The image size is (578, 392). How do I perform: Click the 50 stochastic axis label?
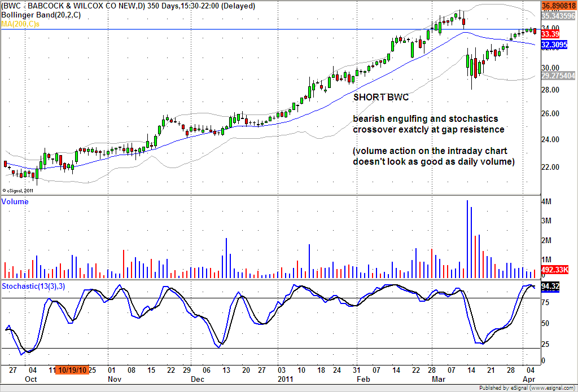pyautogui.click(x=546, y=323)
